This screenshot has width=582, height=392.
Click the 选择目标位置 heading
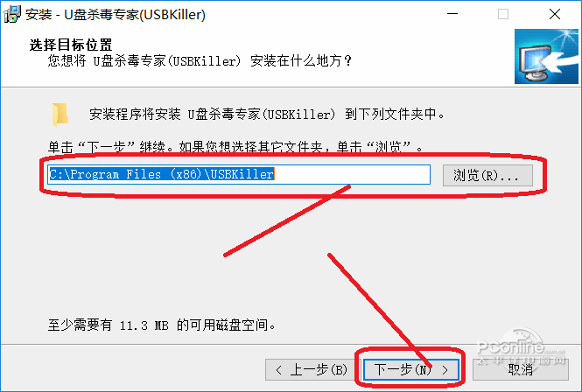coord(71,45)
